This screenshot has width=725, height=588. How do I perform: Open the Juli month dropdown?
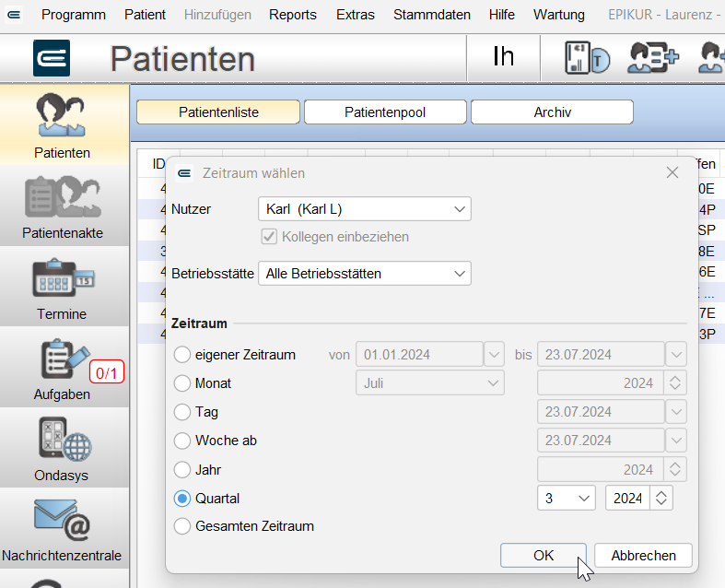[430, 383]
